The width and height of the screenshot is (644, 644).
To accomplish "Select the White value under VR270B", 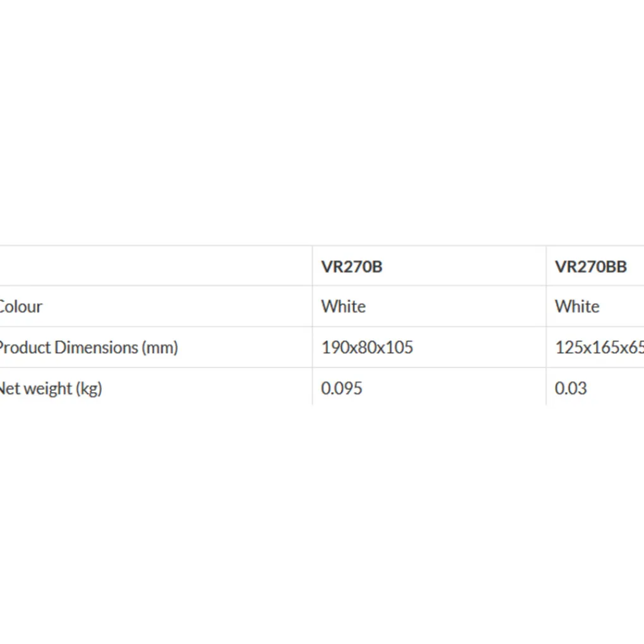I will [x=343, y=307].
